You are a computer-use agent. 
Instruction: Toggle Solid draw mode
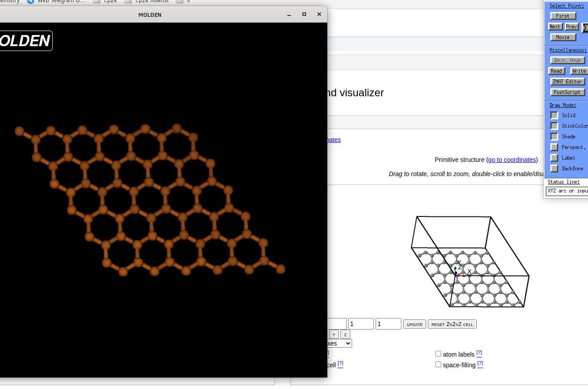click(x=554, y=115)
